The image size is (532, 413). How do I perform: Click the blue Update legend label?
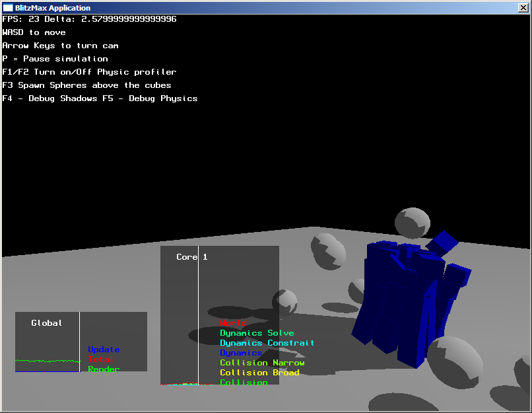click(x=104, y=350)
